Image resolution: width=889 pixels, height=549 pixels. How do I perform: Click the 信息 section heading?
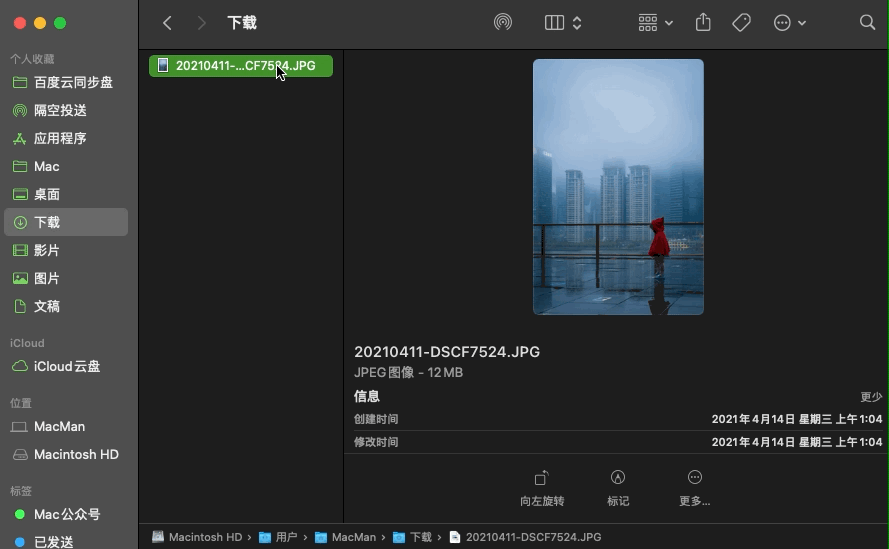pyautogui.click(x=366, y=396)
